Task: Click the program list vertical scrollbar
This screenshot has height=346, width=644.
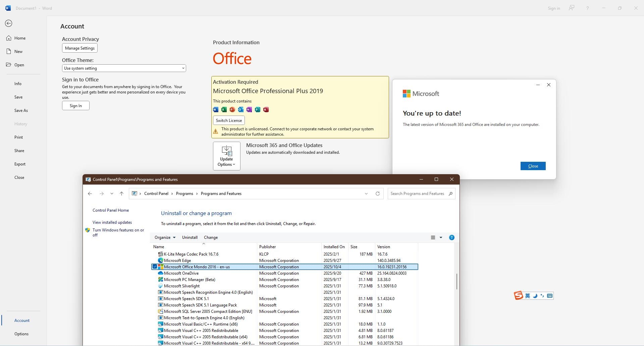Action: click(x=457, y=281)
